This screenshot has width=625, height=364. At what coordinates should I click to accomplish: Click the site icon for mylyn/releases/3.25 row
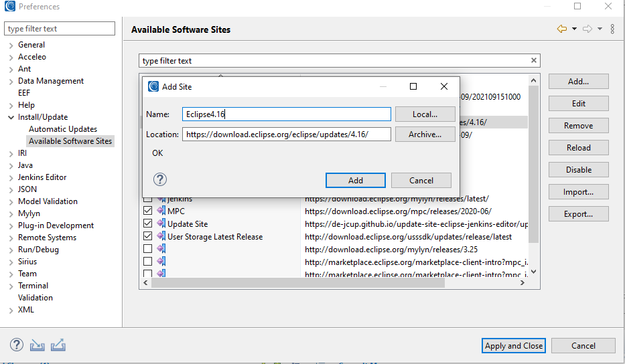161,249
